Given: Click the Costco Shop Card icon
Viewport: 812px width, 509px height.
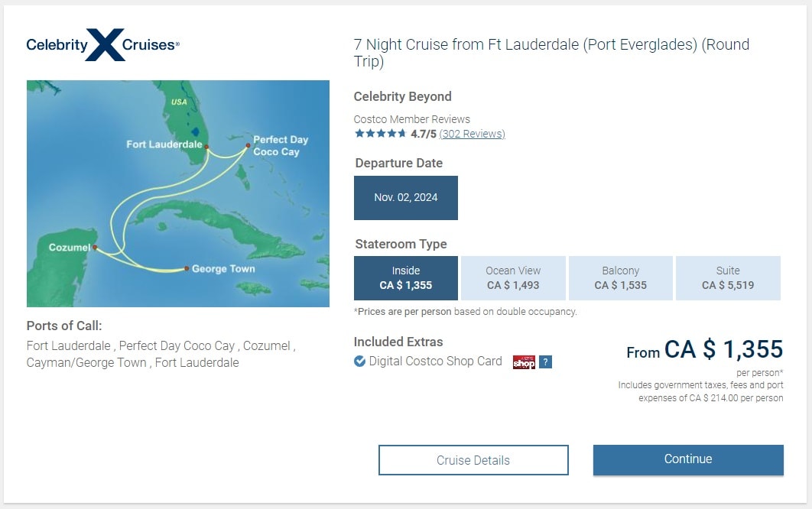Looking at the screenshot, I should click(524, 362).
